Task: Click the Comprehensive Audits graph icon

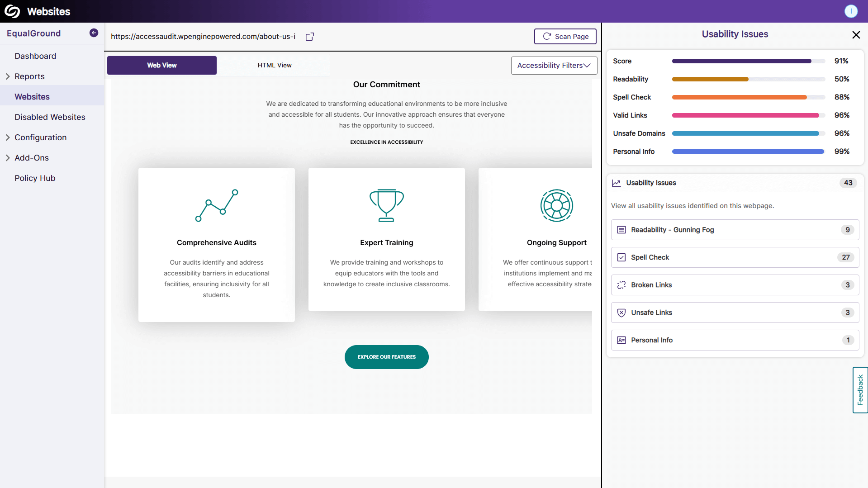Action: 217,205
